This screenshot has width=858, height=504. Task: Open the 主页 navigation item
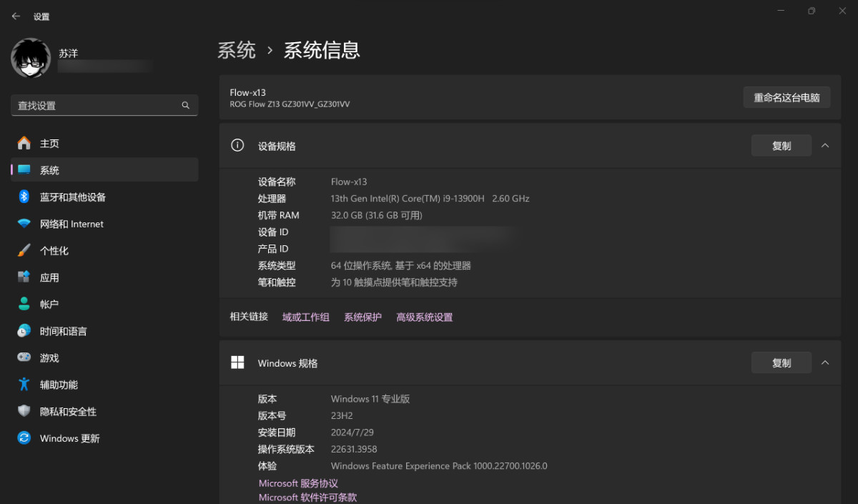point(104,143)
